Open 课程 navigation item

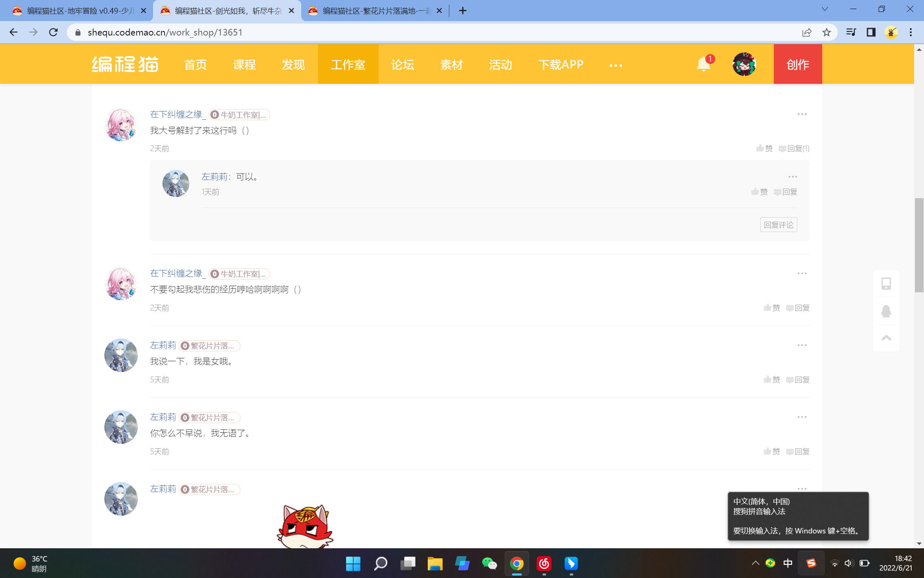[x=244, y=64]
